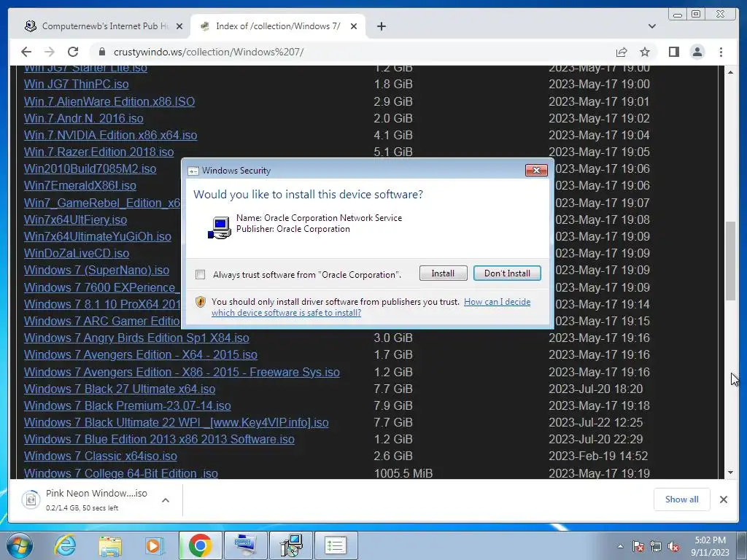
Task: Switch to Computernewb's Internet Pub tab
Action: click(104, 26)
